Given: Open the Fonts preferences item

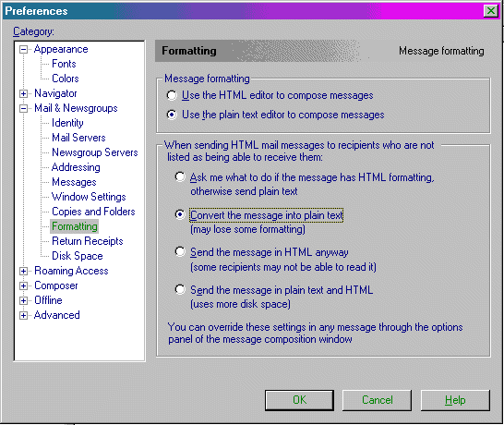Looking at the screenshot, I should click(x=64, y=64).
